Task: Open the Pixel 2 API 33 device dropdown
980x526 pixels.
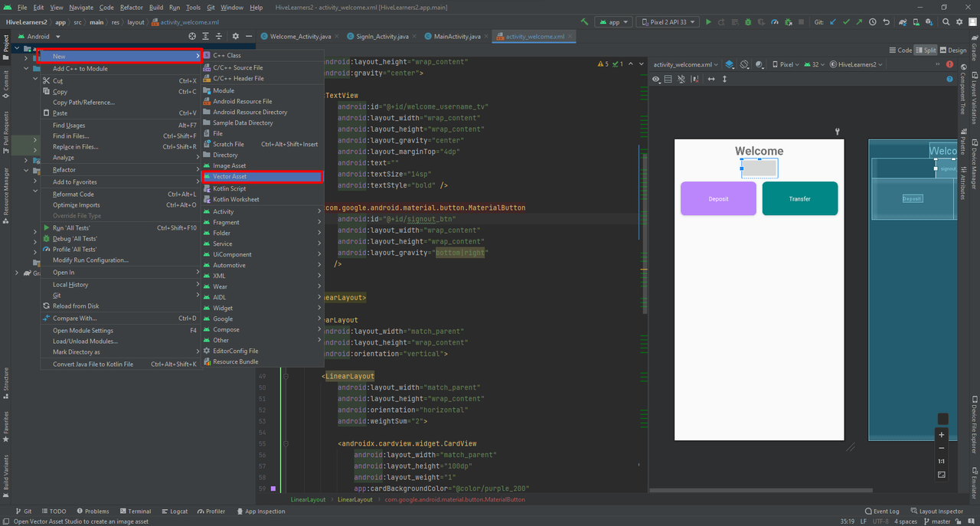Action: point(668,22)
